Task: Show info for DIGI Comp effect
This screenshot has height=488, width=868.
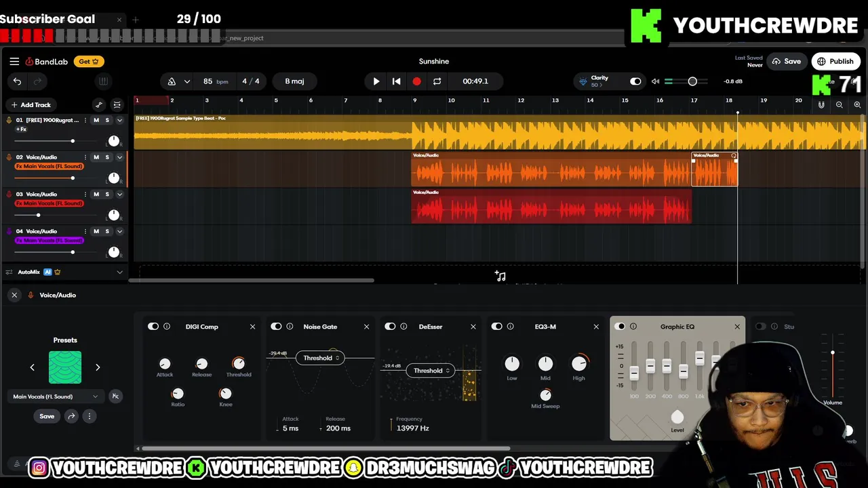Action: click(x=167, y=327)
